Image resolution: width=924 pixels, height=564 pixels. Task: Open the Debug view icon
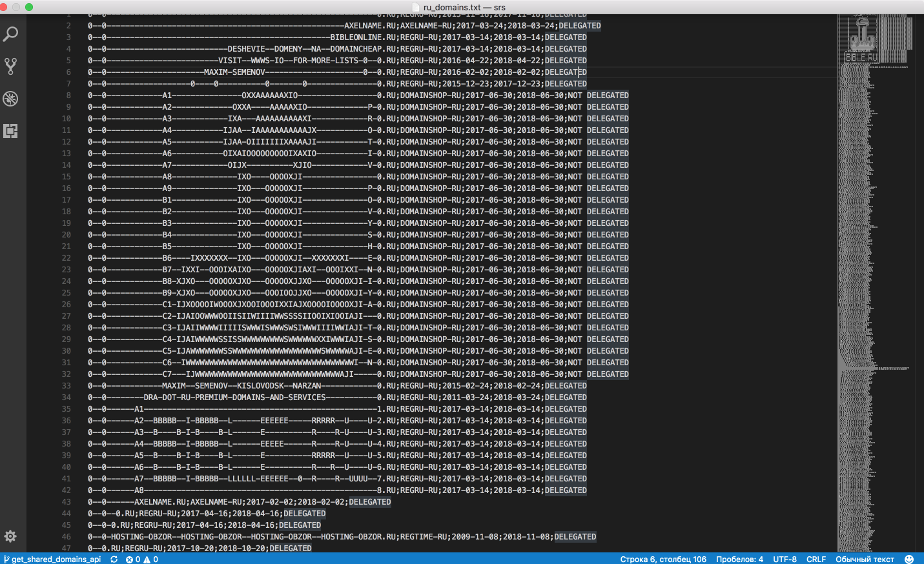10,99
